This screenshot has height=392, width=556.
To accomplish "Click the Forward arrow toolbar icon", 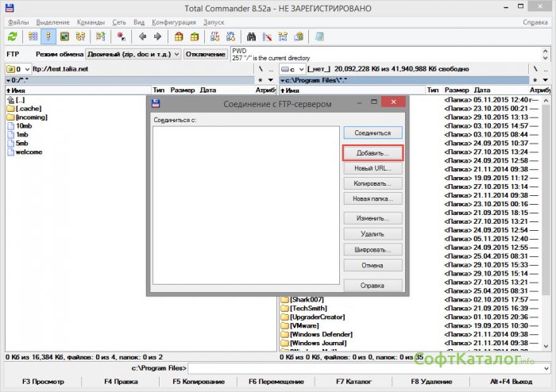I will click(158, 37).
